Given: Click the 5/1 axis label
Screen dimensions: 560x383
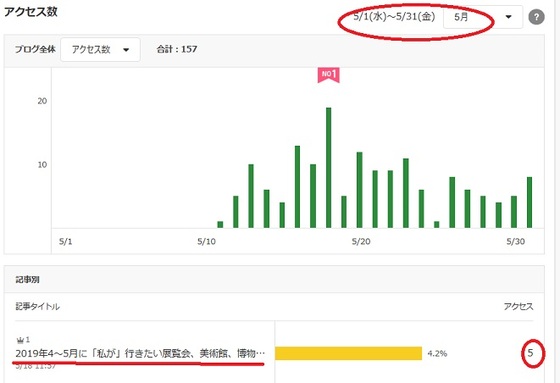Looking at the screenshot, I should [x=65, y=242].
